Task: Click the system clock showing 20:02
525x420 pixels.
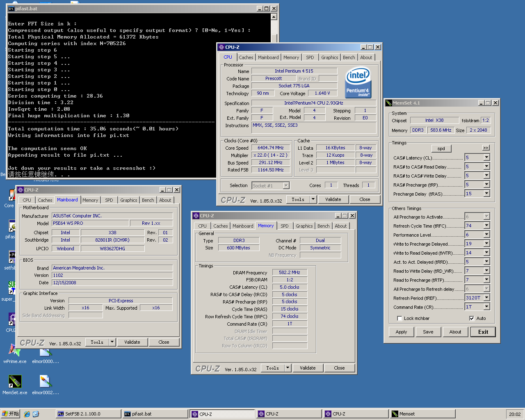Action: 515,414
